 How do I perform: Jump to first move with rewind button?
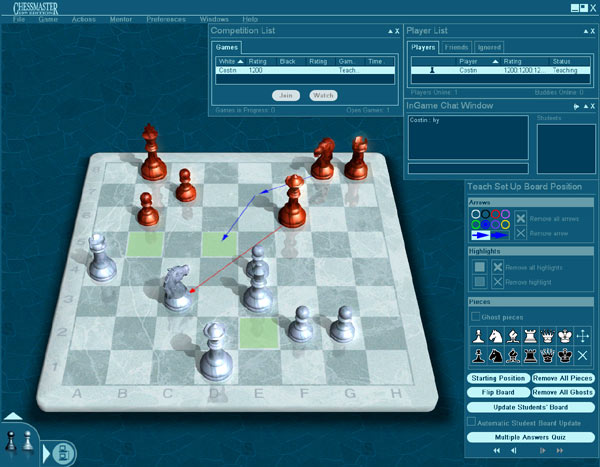(496, 451)
